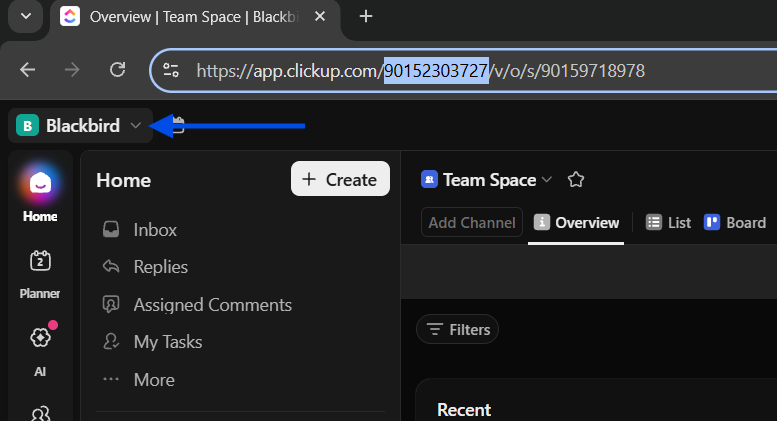Select the Overview Team Space browser tab
This screenshot has height=421, width=777.
194,17
